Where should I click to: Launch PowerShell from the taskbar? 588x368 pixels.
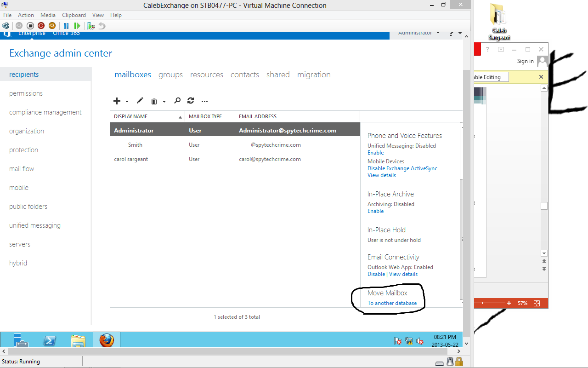tap(50, 340)
